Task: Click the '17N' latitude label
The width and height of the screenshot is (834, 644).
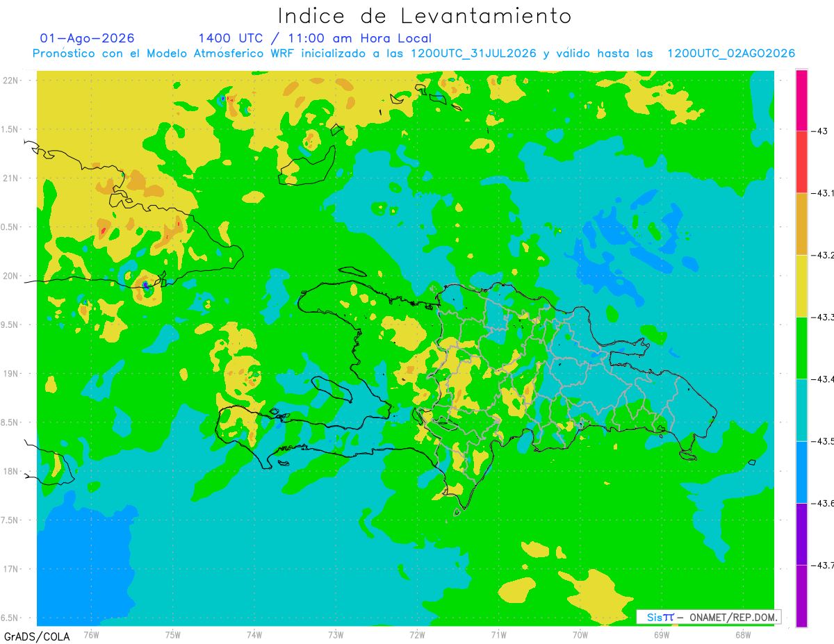Action: coord(12,569)
